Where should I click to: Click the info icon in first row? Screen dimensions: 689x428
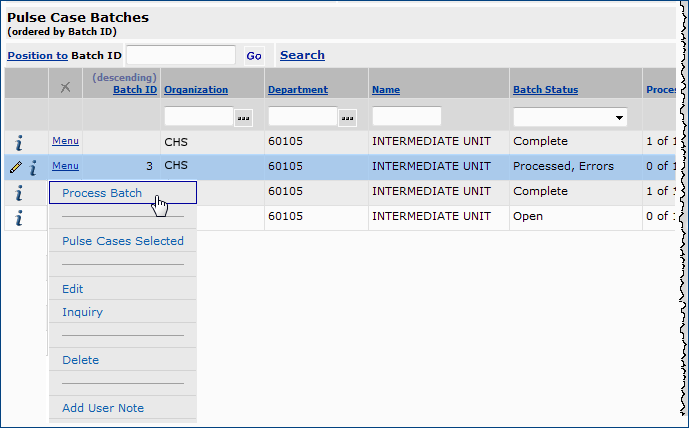18,142
